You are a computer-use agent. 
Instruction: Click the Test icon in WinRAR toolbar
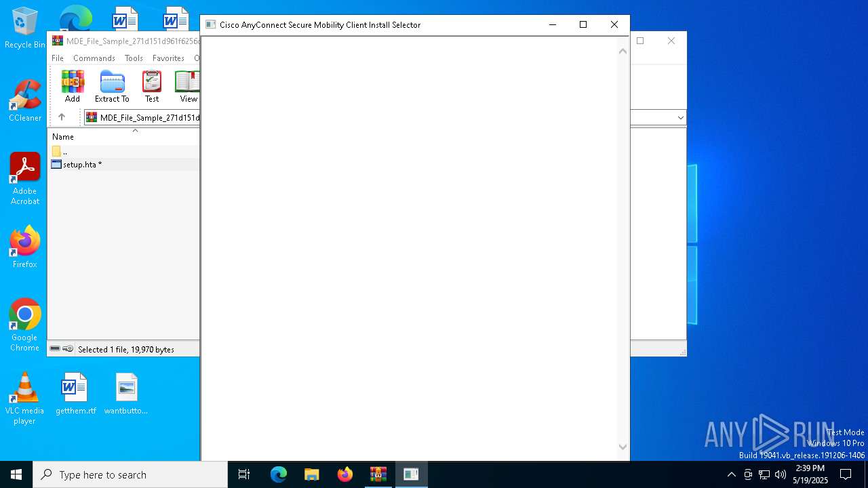[152, 87]
